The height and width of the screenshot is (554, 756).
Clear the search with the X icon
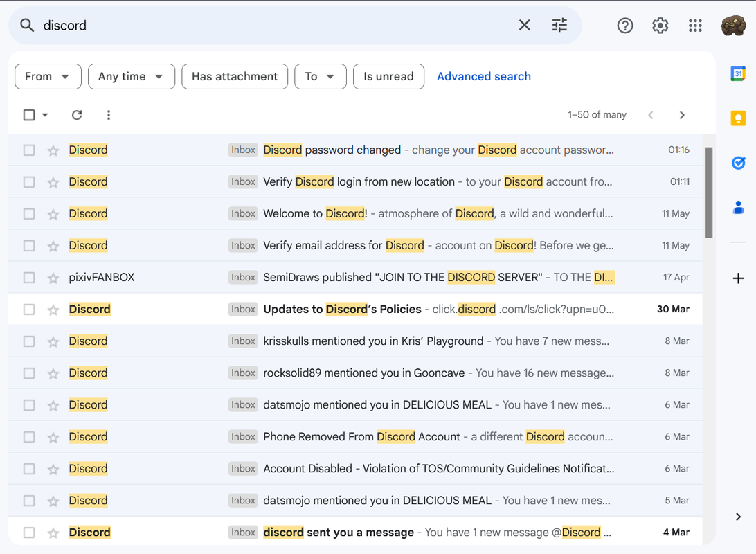pos(524,26)
